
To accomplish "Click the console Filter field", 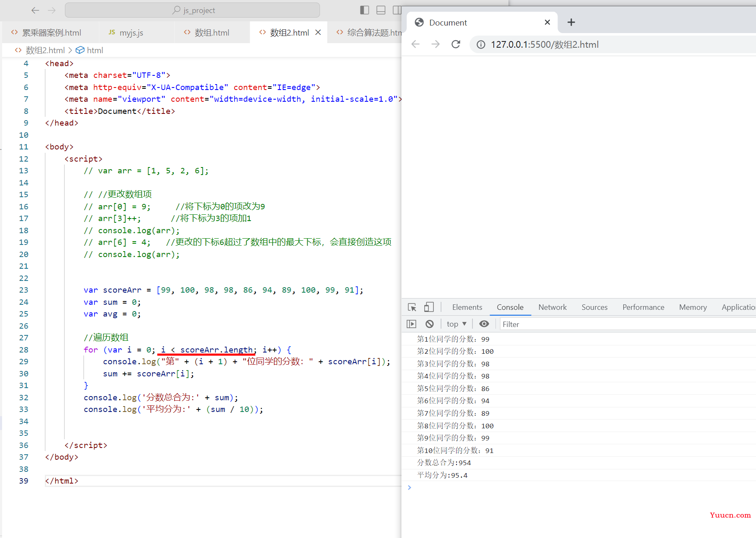I will coord(628,324).
